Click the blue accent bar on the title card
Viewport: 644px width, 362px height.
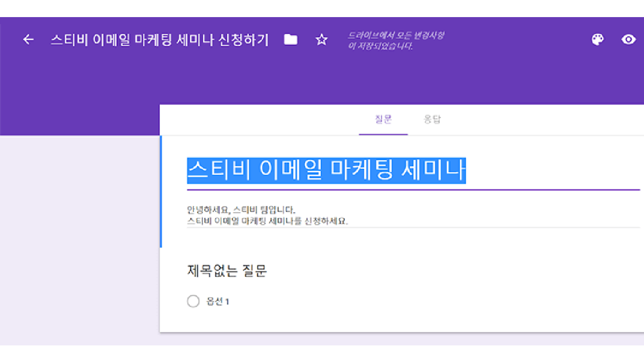coord(161,192)
